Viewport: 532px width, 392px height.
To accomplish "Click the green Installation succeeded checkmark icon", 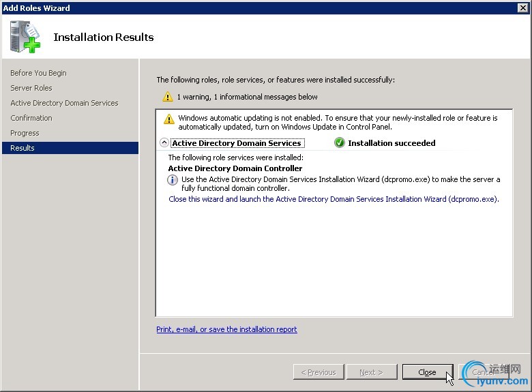I will click(339, 142).
